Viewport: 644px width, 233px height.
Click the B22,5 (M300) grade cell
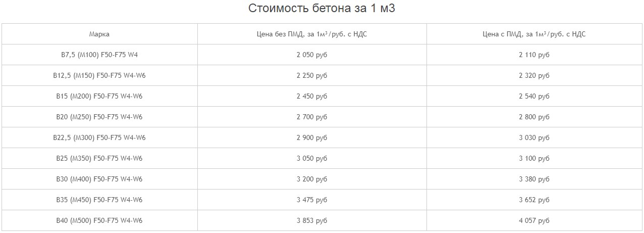pos(99,137)
